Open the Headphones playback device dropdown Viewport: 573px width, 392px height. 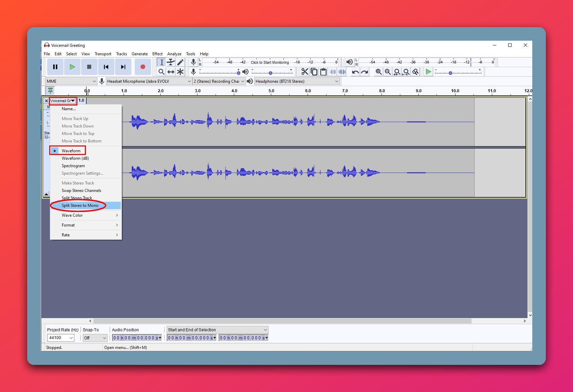(x=297, y=81)
